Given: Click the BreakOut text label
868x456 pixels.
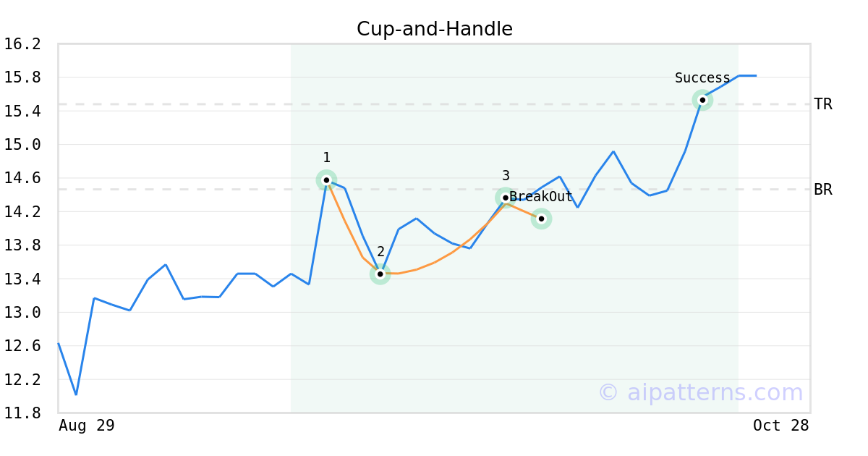Looking at the screenshot, I should click(541, 197).
